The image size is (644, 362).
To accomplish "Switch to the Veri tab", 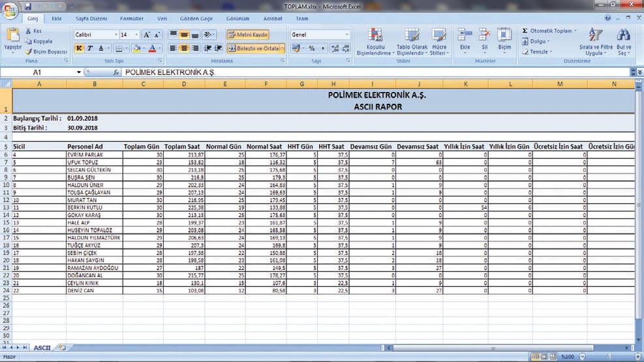I will (162, 18).
